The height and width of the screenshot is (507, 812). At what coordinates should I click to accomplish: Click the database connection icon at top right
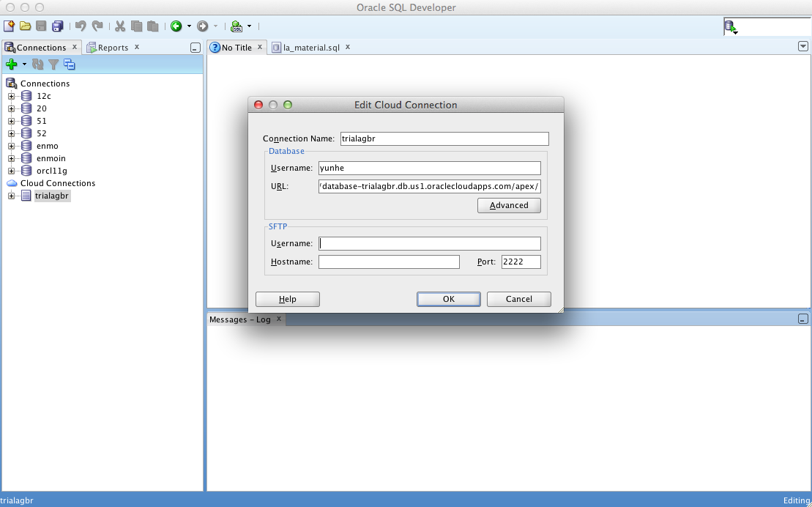point(730,26)
